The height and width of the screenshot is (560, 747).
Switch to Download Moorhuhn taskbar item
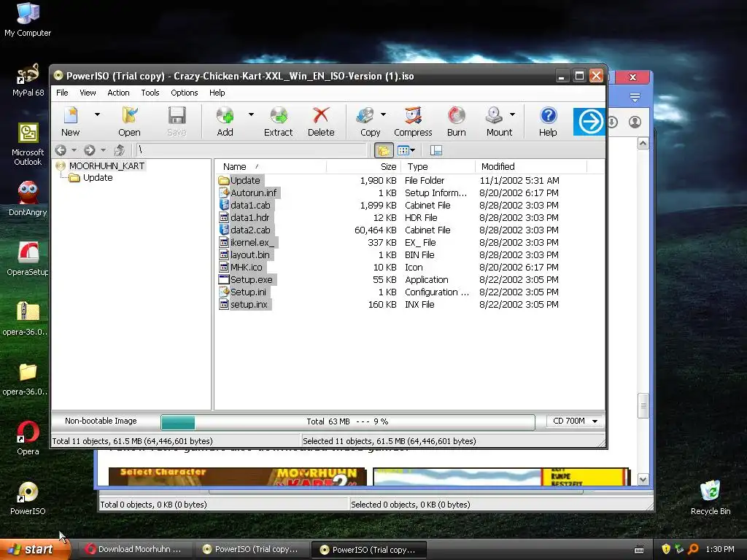[134, 549]
